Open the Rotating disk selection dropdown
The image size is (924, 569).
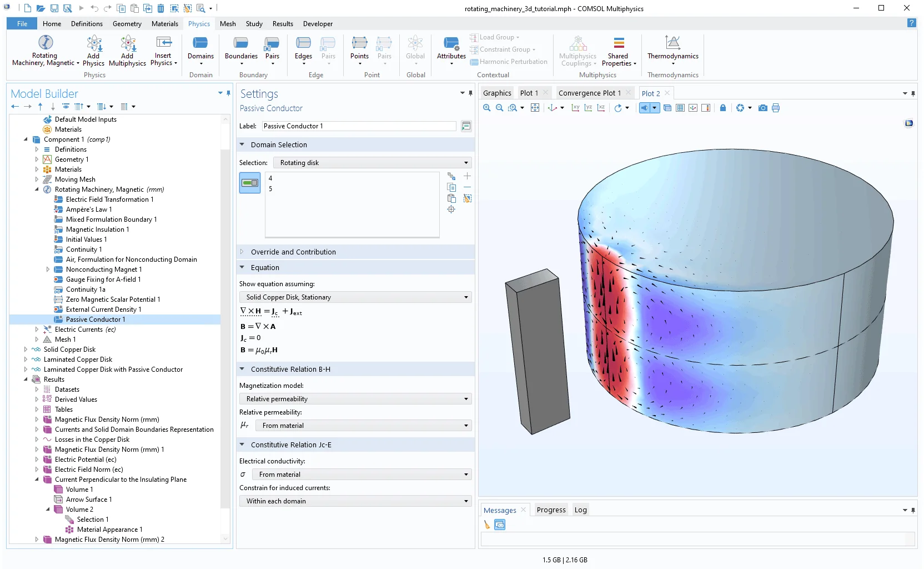(x=372, y=163)
